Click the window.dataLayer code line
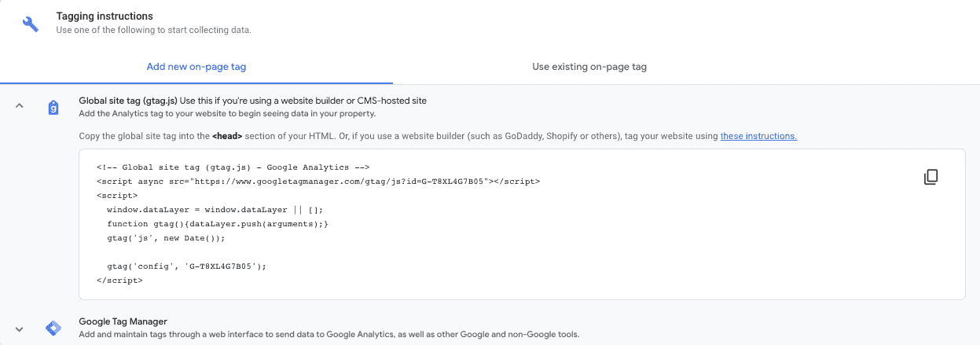The height and width of the screenshot is (345, 980). [x=215, y=210]
